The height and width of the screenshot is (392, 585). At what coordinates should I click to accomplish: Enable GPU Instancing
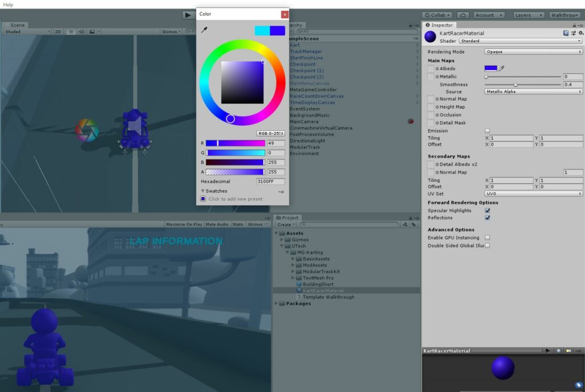tap(488, 238)
